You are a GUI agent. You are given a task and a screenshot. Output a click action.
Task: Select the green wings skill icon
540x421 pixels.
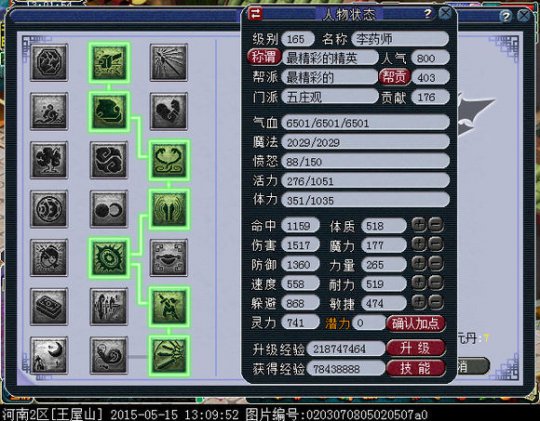pyautogui.click(x=169, y=209)
